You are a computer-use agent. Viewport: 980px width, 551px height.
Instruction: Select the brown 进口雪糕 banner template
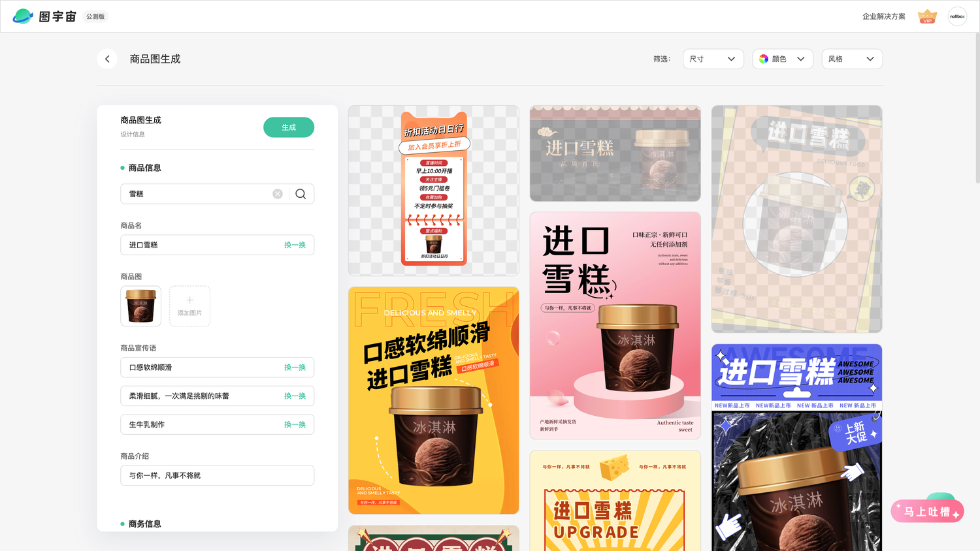tap(615, 153)
